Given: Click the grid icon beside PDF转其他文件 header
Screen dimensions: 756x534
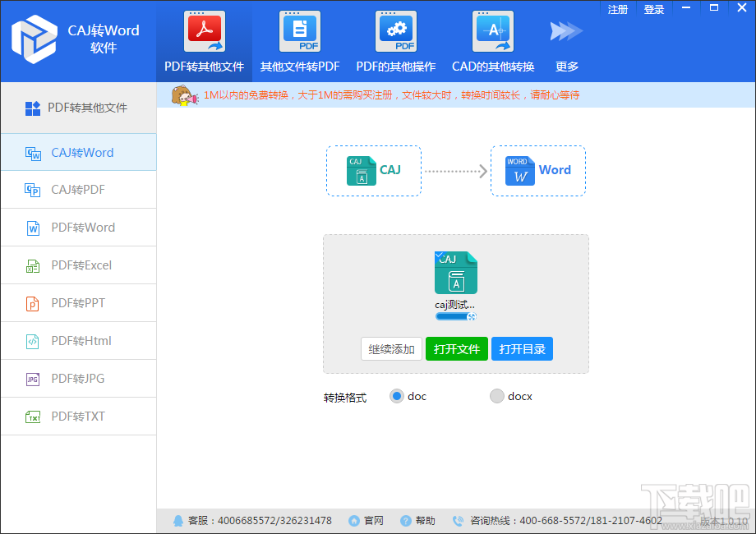Looking at the screenshot, I should pos(33,108).
